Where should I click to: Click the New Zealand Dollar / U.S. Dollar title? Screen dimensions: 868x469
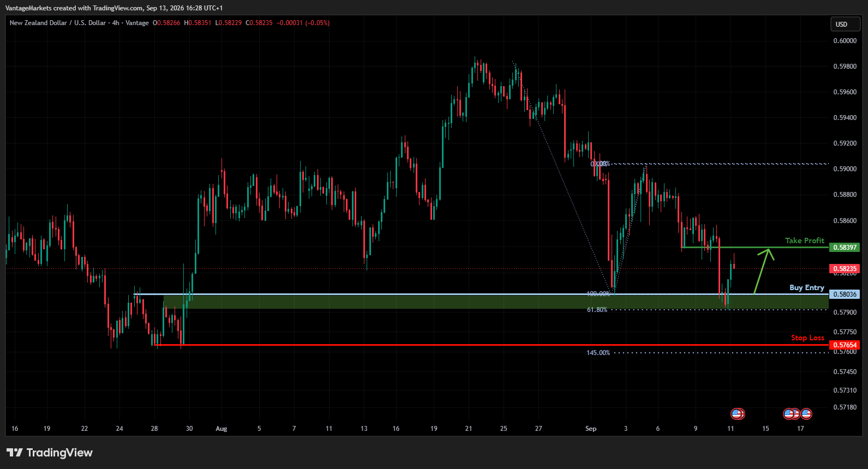click(58, 23)
